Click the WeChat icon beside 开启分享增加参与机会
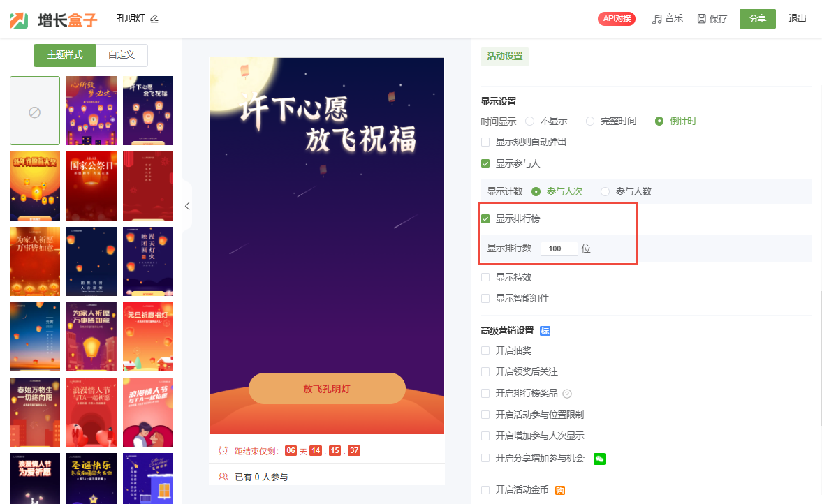 [599, 459]
